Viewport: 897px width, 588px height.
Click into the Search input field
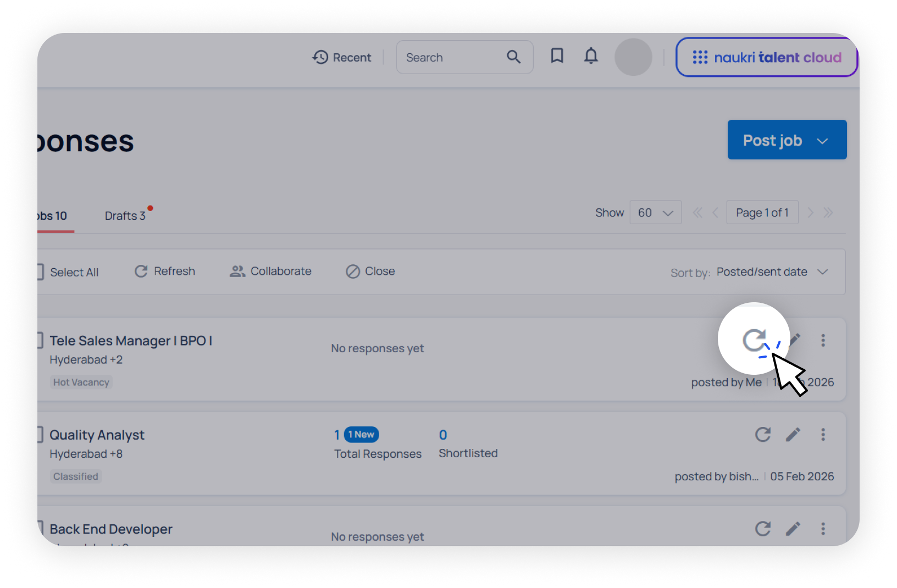coord(451,57)
